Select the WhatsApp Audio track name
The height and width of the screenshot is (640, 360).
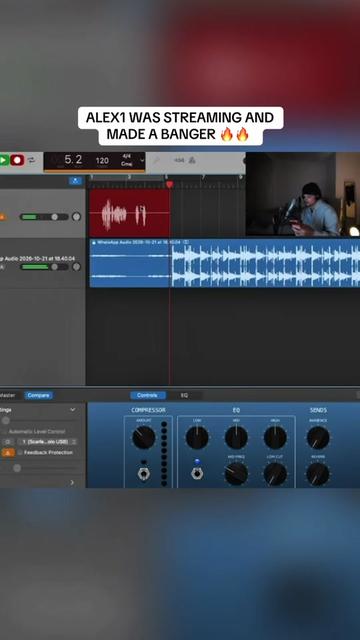[37, 258]
